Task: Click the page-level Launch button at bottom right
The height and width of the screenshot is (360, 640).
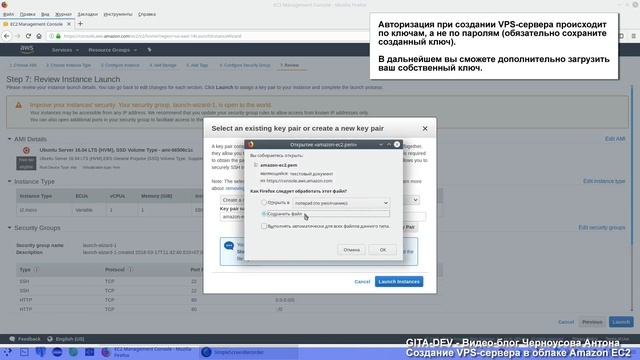Action: pos(621,322)
